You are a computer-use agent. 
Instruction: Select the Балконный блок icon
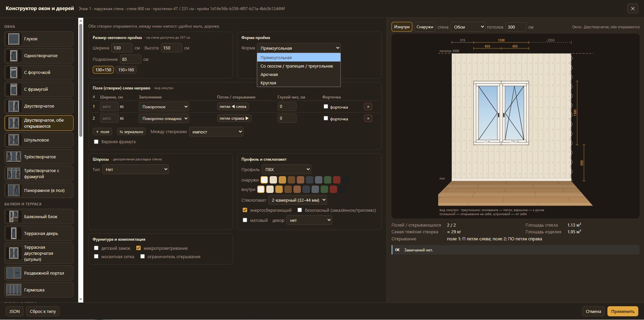(14, 216)
